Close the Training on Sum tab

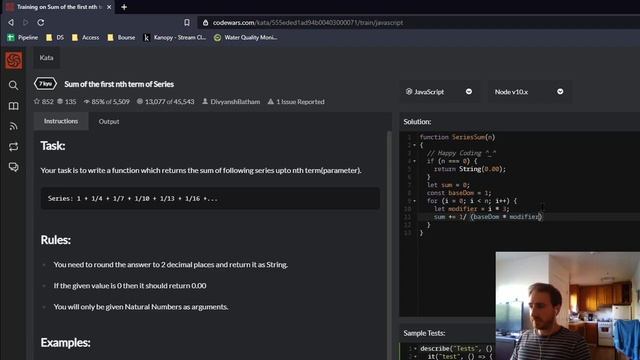coord(109,7)
